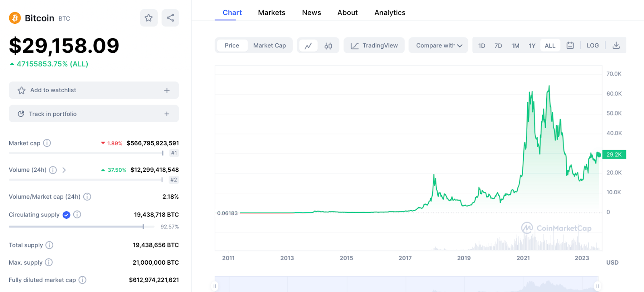Click the 37.50% volume change
Screen dimensions: 644x292
[x=114, y=170]
